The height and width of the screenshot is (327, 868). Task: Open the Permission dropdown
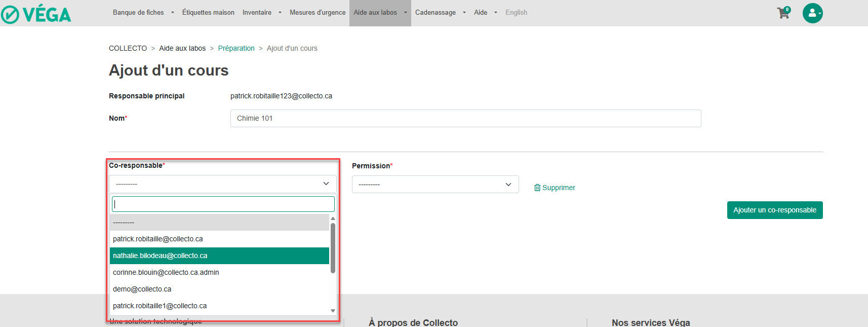435,185
